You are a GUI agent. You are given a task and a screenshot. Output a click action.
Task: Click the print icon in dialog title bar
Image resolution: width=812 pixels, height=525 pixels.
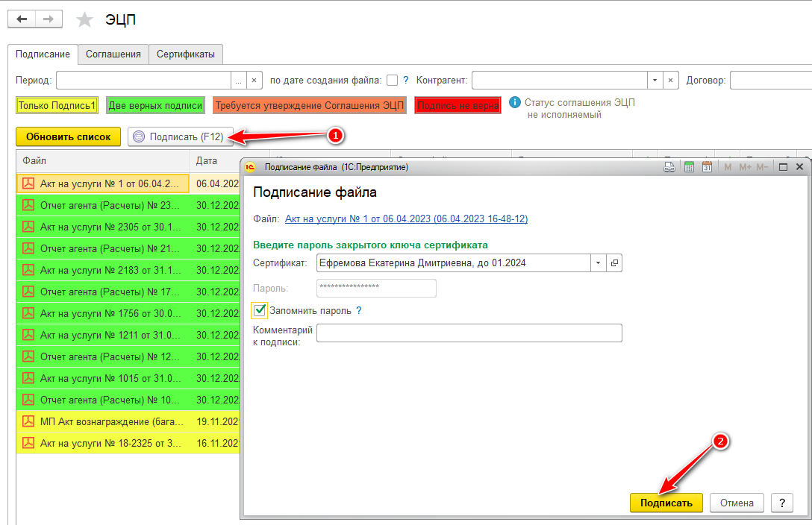(669, 167)
